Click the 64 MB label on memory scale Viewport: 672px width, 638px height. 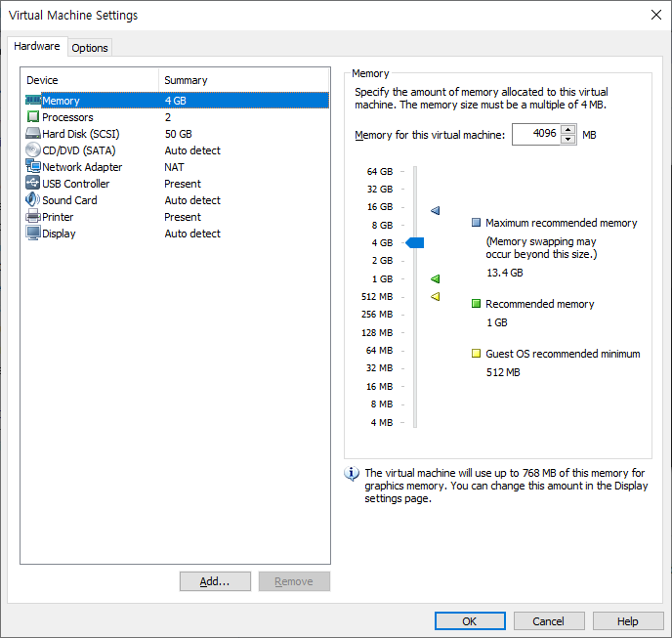point(379,351)
